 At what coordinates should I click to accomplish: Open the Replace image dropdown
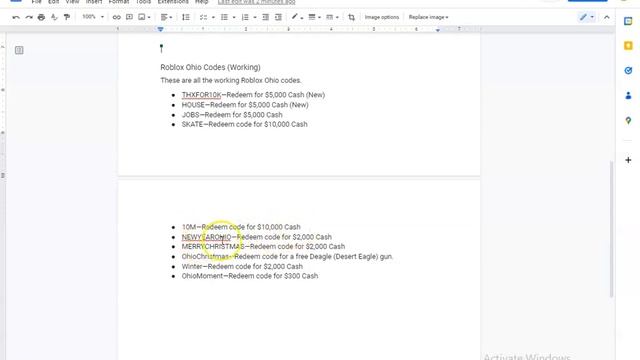429,17
